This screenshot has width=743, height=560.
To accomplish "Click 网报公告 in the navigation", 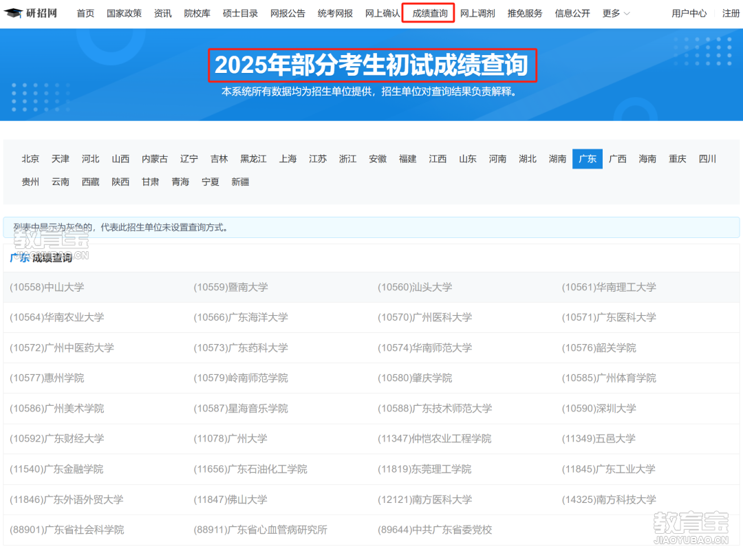I will (x=288, y=13).
